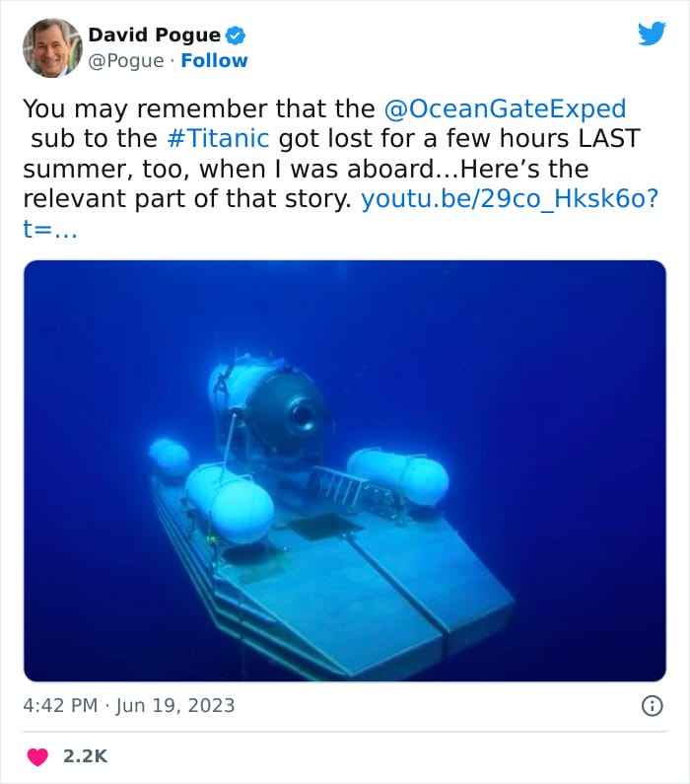Click the truncated "t=…" link text

[49, 229]
